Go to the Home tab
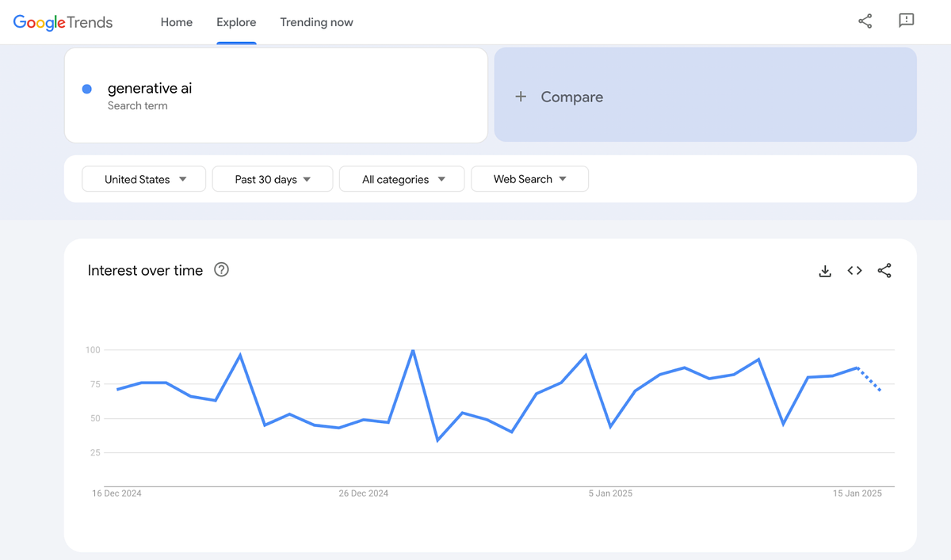 176,22
